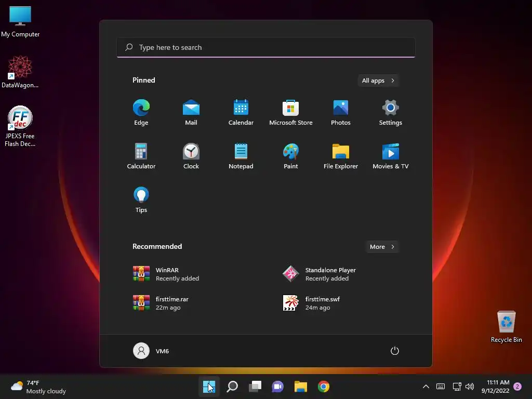This screenshot has width=532, height=399.
Task: Focus the Type here to search box
Action: [266, 47]
